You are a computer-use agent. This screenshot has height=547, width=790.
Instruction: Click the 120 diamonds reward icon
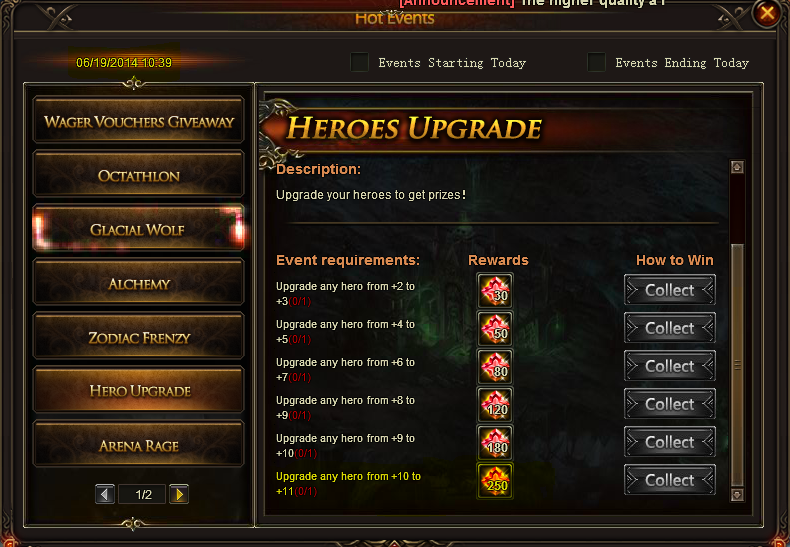[495, 404]
